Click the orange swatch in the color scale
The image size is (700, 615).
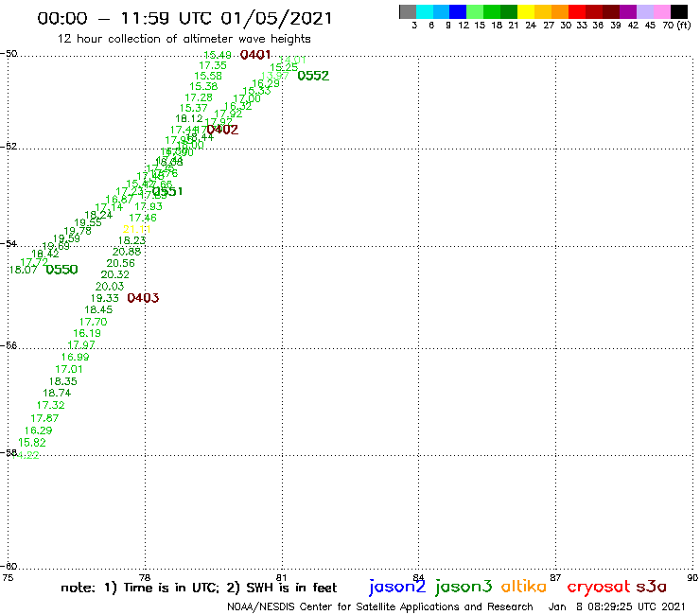click(x=560, y=11)
